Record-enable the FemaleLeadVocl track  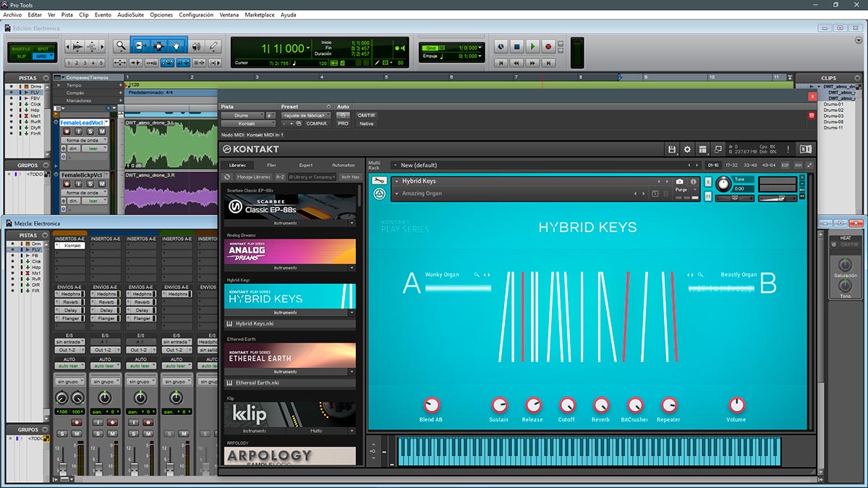[x=67, y=132]
